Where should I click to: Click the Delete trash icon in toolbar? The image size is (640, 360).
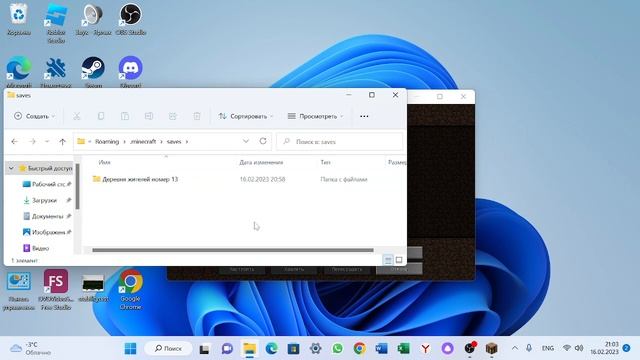click(197, 116)
